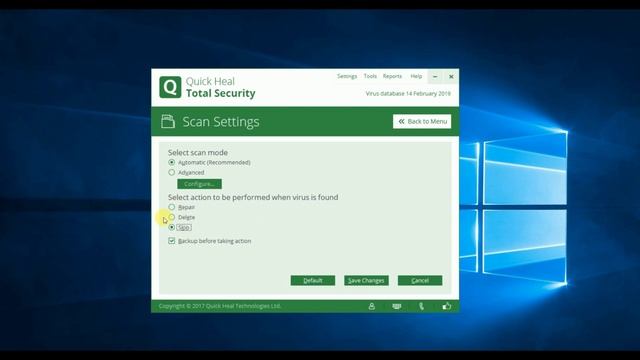
Task: Open the Tools menu
Action: [x=370, y=76]
